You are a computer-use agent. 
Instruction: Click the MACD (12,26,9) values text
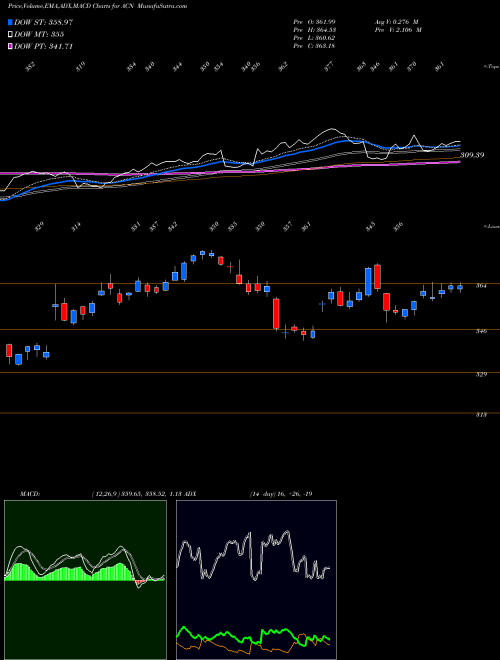coord(136,494)
